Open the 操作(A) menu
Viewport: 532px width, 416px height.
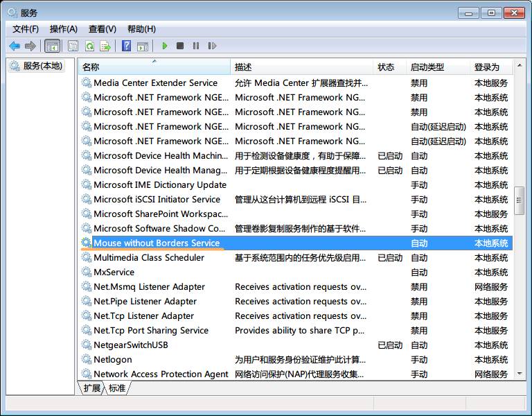64,29
